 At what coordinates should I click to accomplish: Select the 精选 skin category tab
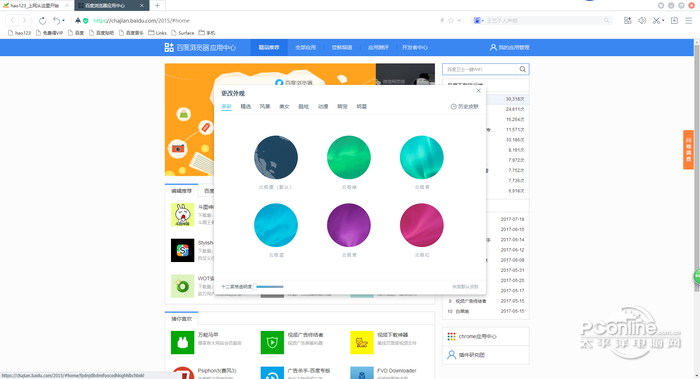246,107
